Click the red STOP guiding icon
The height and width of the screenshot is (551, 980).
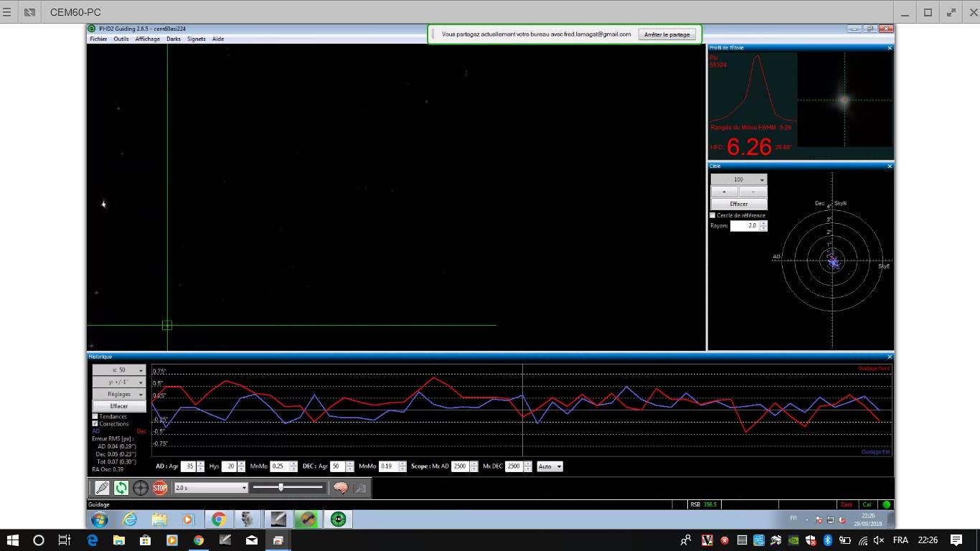pos(160,488)
